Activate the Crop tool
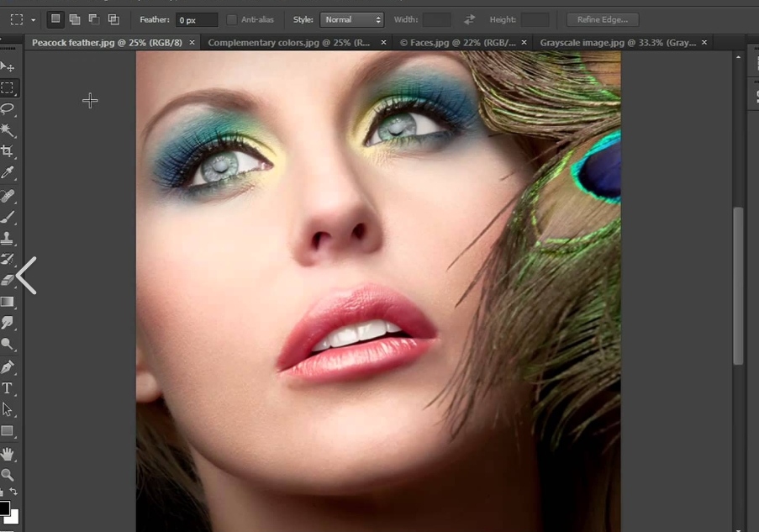This screenshot has height=532, width=759. [8, 151]
